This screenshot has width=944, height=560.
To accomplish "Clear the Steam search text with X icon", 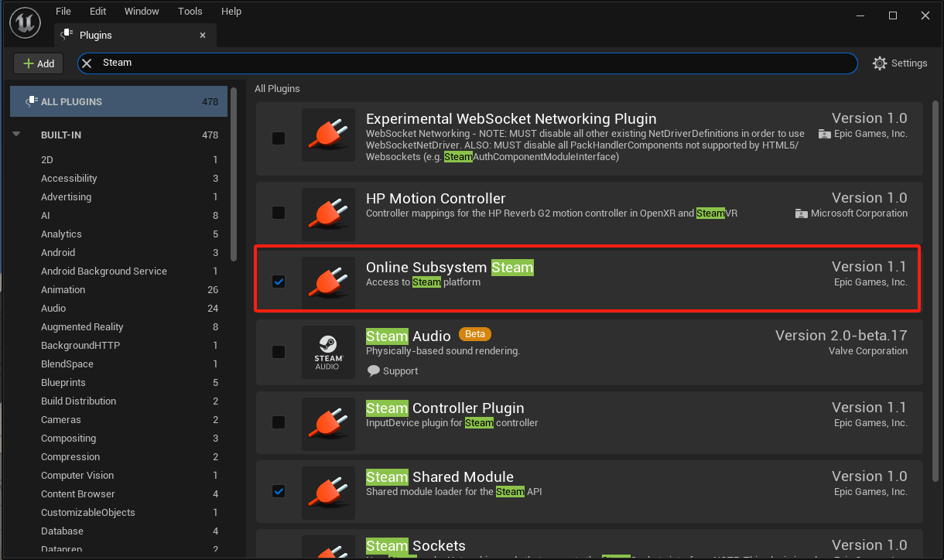I will pyautogui.click(x=87, y=63).
